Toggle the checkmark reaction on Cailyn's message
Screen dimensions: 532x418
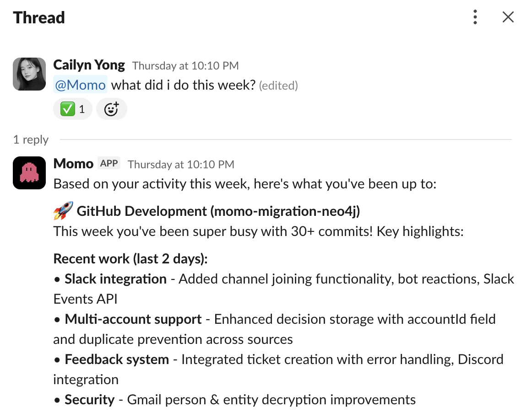pyautogui.click(x=72, y=109)
